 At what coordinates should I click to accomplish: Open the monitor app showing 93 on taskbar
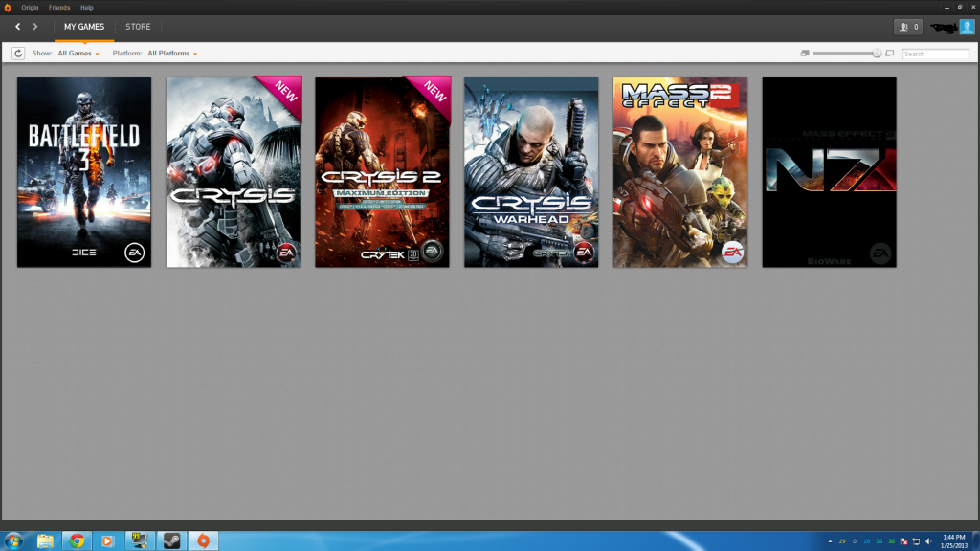tap(140, 541)
